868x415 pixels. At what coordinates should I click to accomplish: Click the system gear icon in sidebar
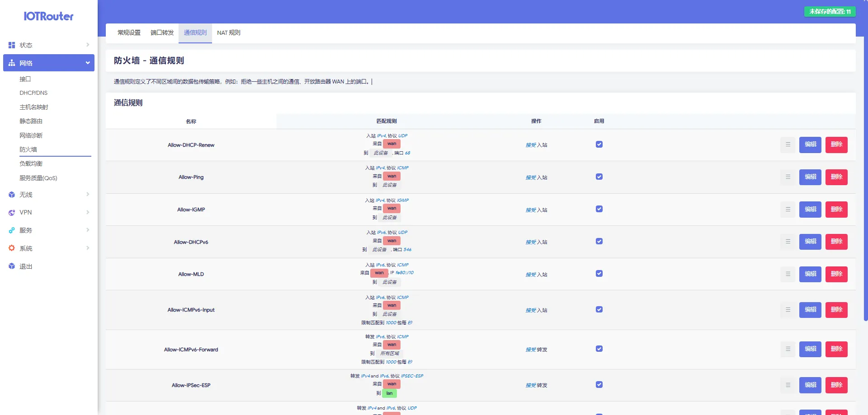click(12, 248)
